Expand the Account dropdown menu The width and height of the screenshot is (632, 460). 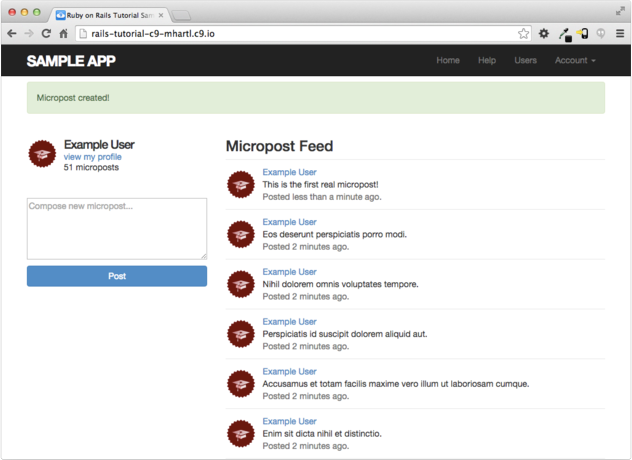pyautogui.click(x=575, y=61)
